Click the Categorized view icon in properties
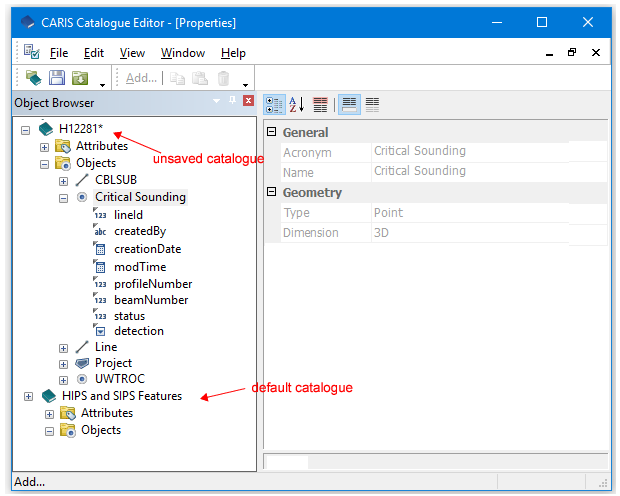 click(274, 104)
